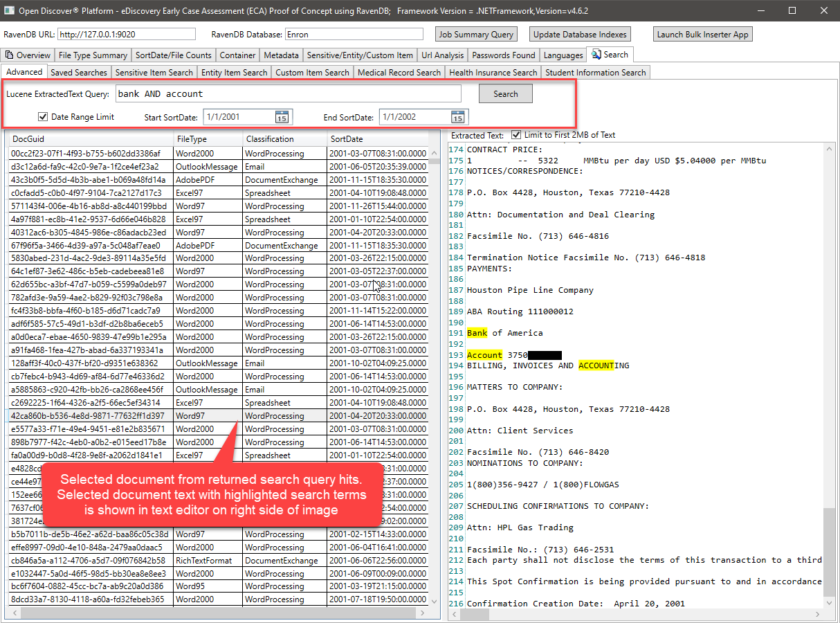
Task: Open the Start SortDate calendar picker
Action: coord(282,117)
